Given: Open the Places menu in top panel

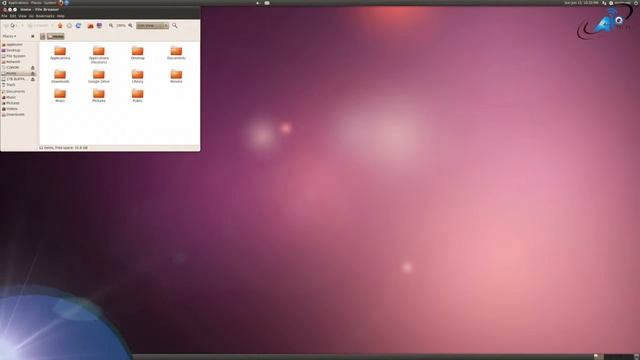Looking at the screenshot, I should tap(36, 3).
